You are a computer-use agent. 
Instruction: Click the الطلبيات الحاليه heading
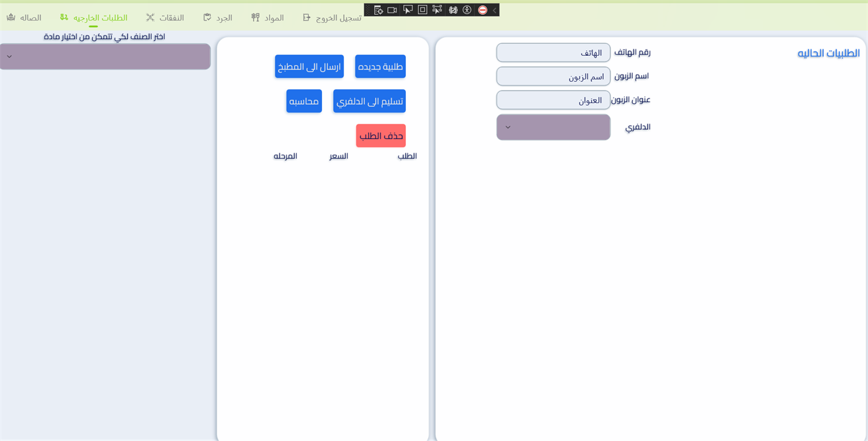pyautogui.click(x=829, y=53)
